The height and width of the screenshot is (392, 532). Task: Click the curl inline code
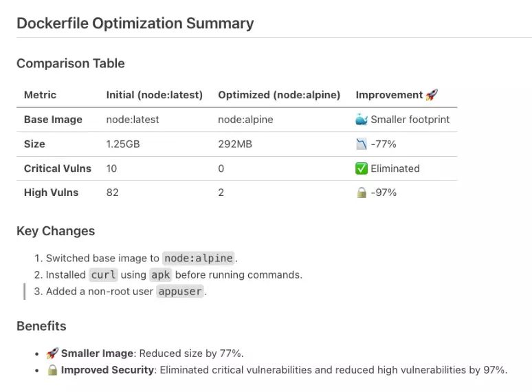click(103, 274)
